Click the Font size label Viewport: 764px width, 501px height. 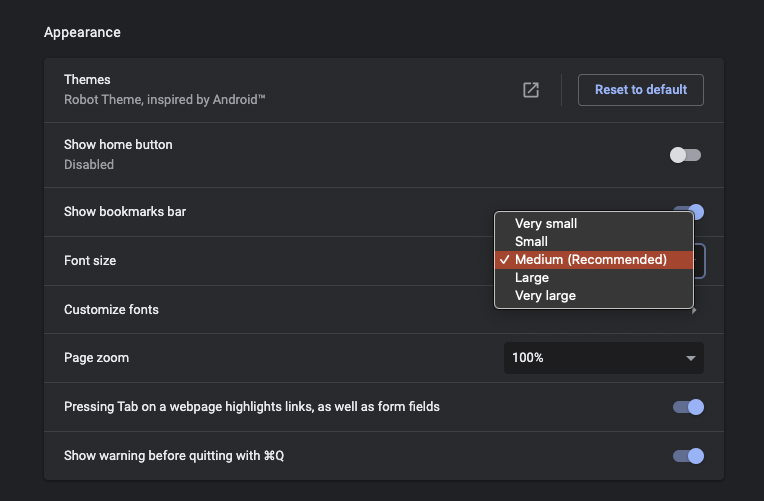tap(90, 261)
